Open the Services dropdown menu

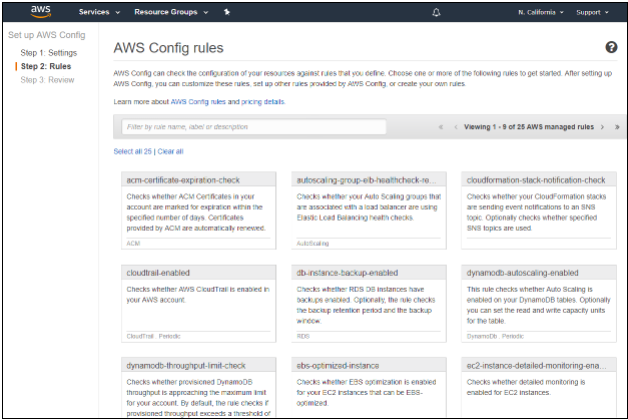(x=99, y=12)
